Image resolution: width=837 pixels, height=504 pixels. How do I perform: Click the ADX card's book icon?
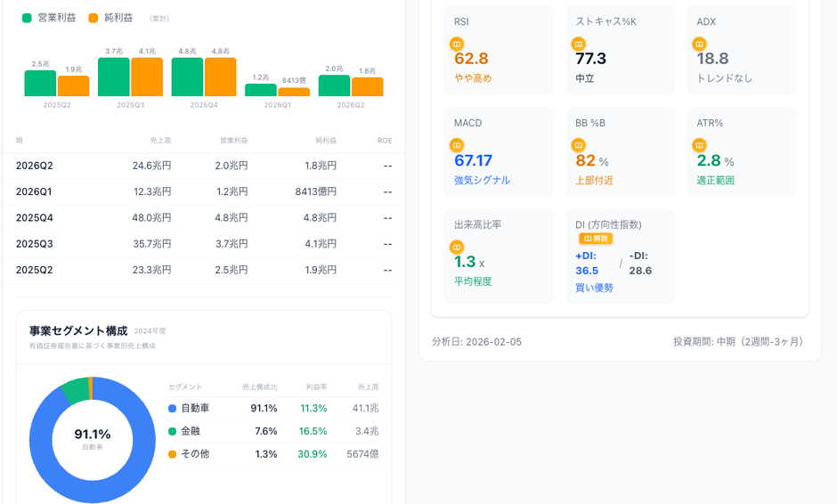coord(699,43)
